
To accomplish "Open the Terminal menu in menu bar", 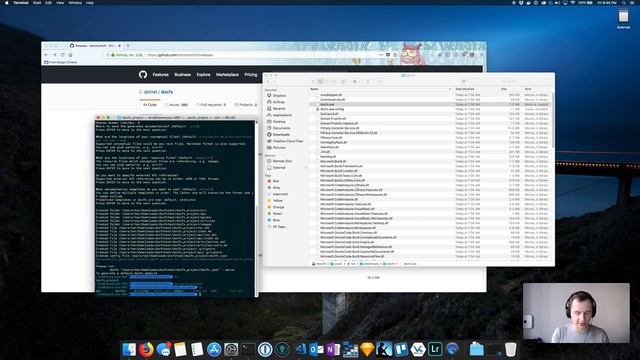I will click(x=21, y=2).
